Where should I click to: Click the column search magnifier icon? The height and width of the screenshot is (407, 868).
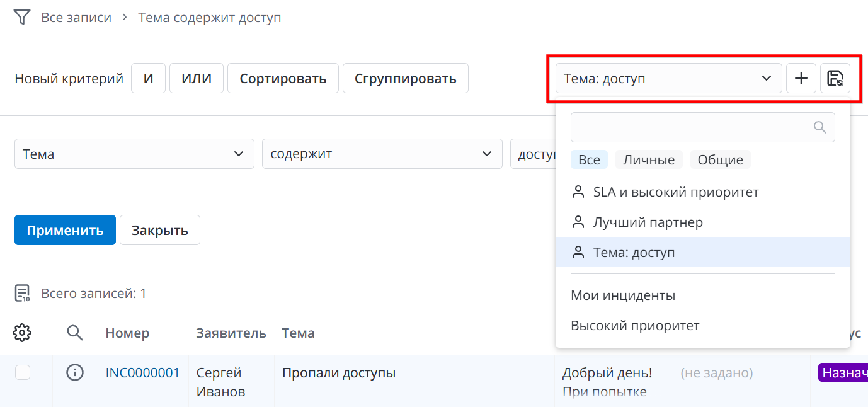pyautogui.click(x=75, y=333)
